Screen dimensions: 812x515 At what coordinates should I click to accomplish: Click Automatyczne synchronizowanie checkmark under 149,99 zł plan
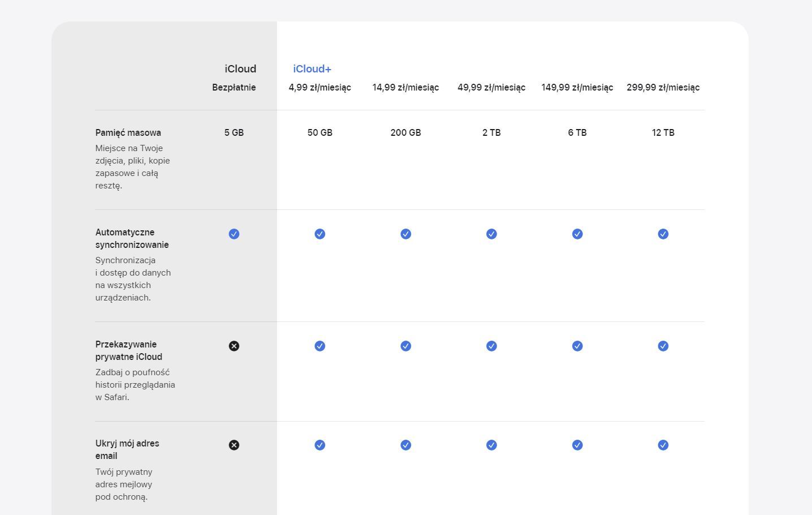577,234
